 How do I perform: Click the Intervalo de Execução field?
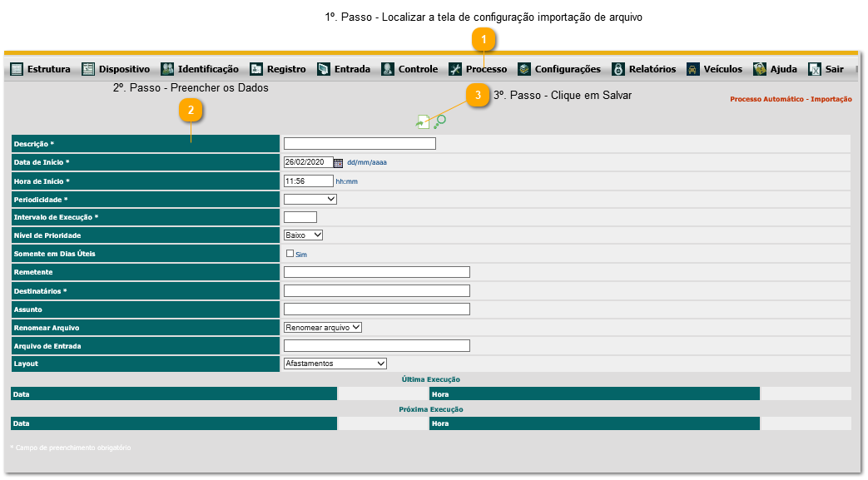[300, 217]
